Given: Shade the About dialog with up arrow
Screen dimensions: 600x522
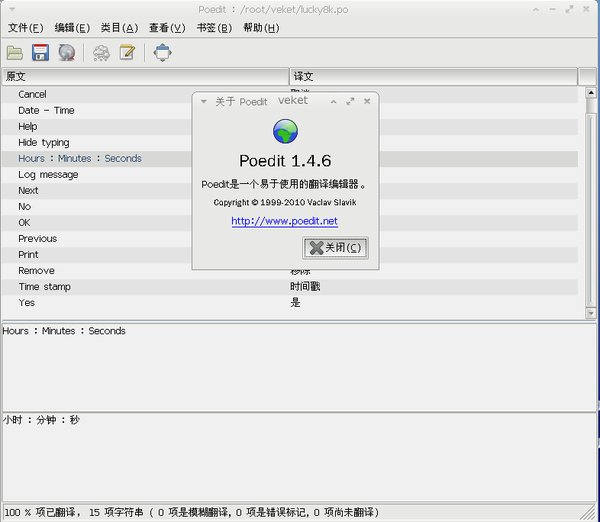Looking at the screenshot, I should 334,101.
